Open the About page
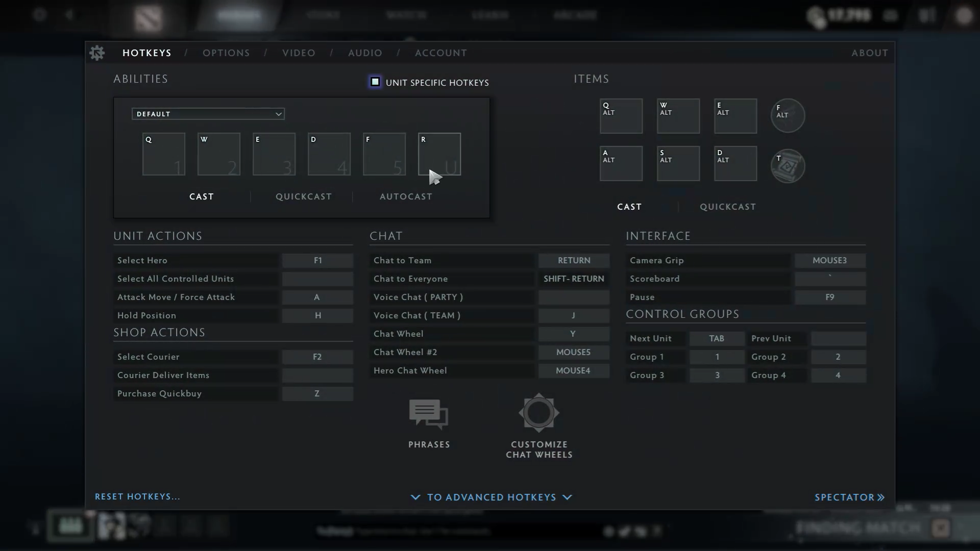Image resolution: width=980 pixels, height=551 pixels. click(x=869, y=53)
